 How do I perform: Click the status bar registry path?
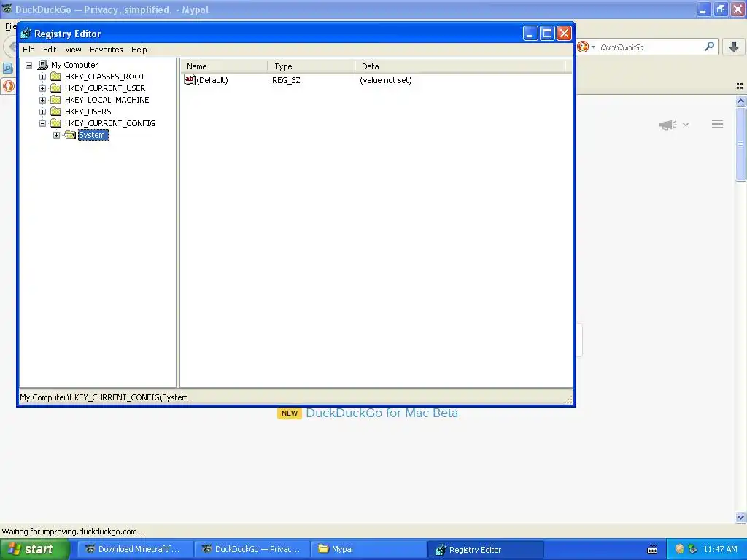point(104,397)
